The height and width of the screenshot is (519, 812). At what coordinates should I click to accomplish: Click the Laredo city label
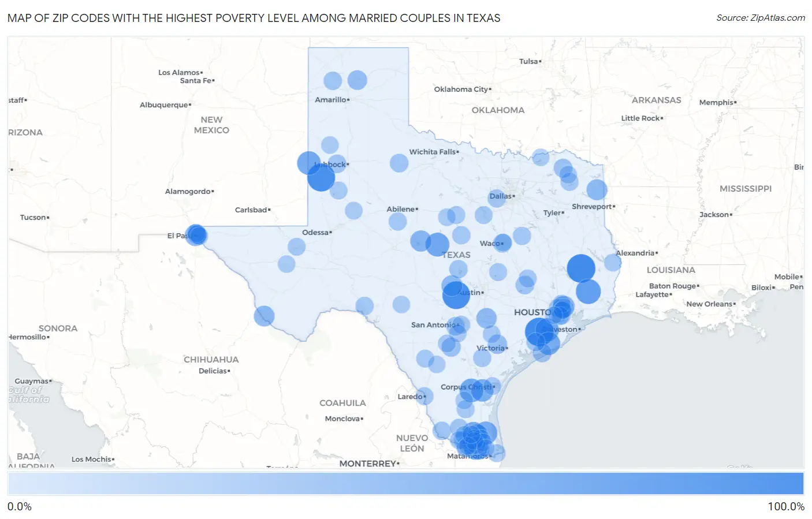point(411,397)
